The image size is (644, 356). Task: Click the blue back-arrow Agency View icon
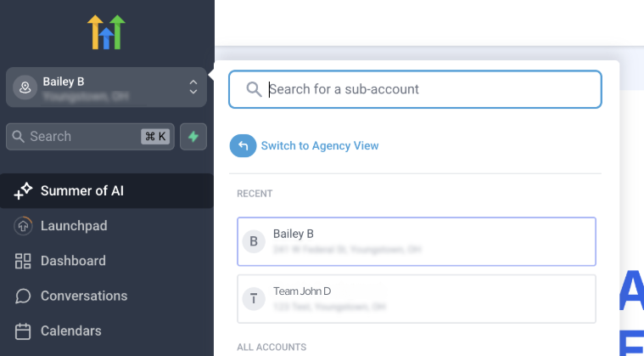(x=243, y=146)
